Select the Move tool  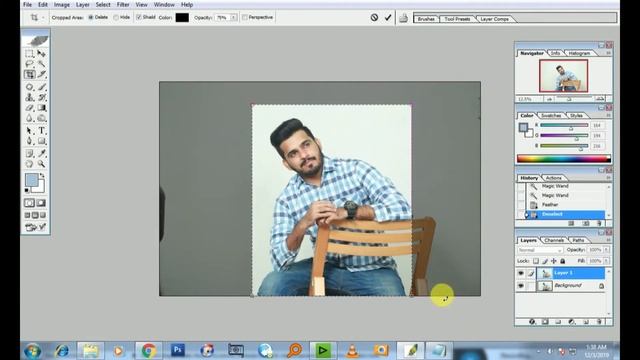[x=41, y=53]
